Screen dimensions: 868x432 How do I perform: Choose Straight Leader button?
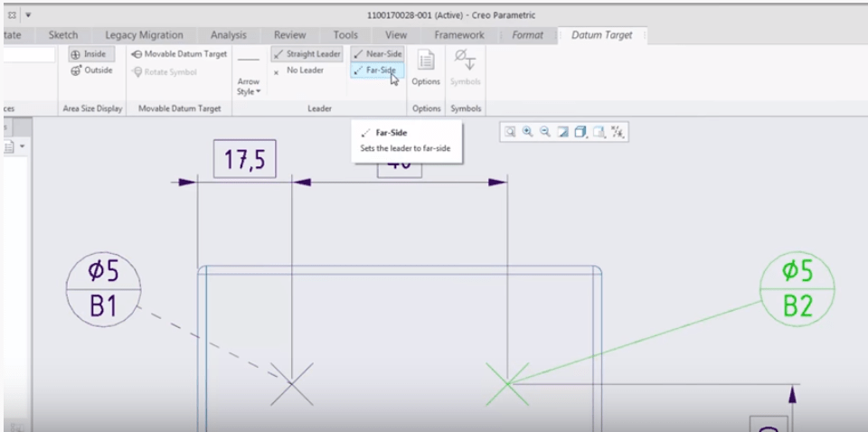coord(307,54)
